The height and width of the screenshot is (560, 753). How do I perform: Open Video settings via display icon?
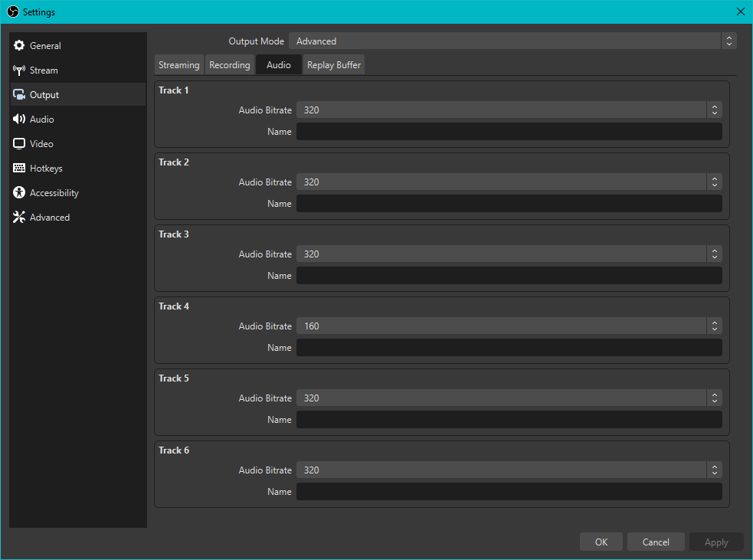point(19,144)
